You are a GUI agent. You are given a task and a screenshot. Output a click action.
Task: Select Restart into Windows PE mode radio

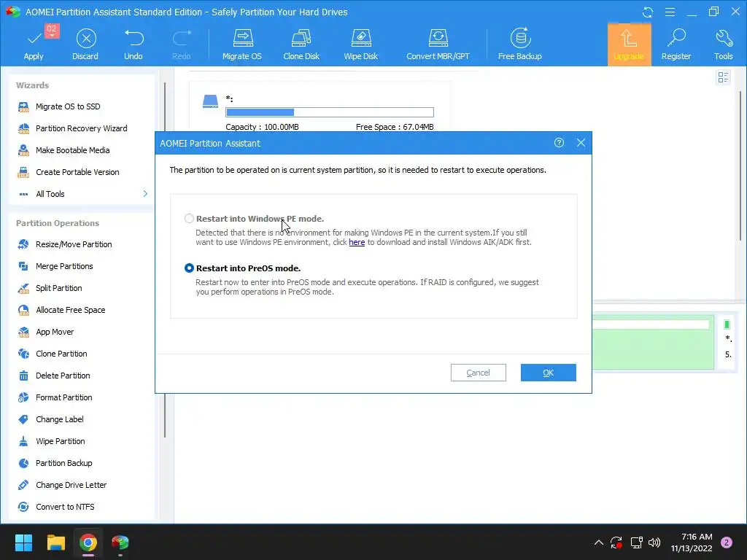click(x=189, y=219)
